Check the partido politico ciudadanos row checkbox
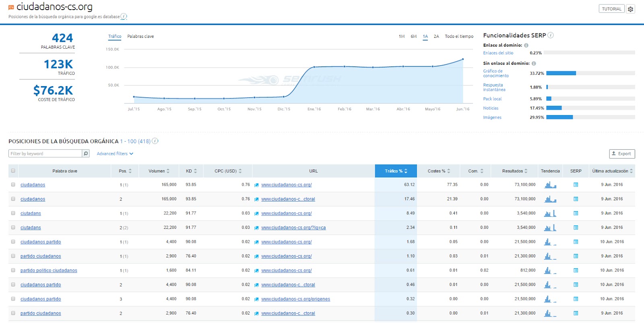 coord(13,270)
